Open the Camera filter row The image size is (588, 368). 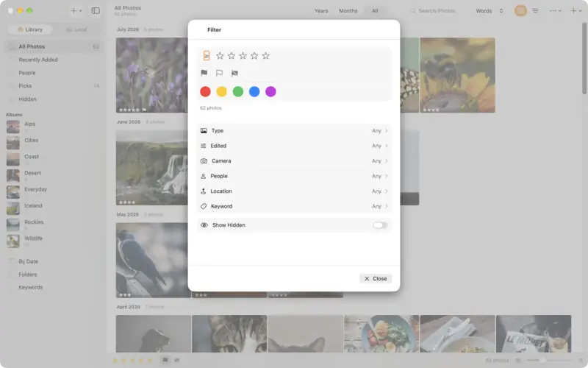point(294,160)
